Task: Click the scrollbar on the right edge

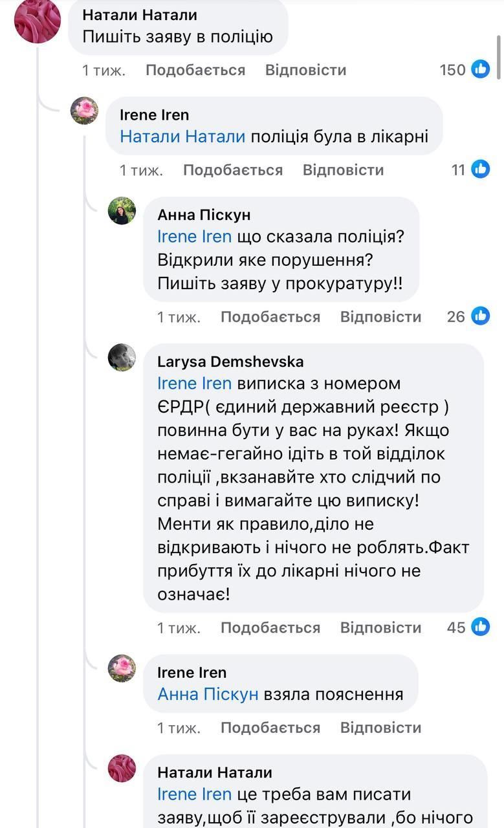Action: click(499, 58)
